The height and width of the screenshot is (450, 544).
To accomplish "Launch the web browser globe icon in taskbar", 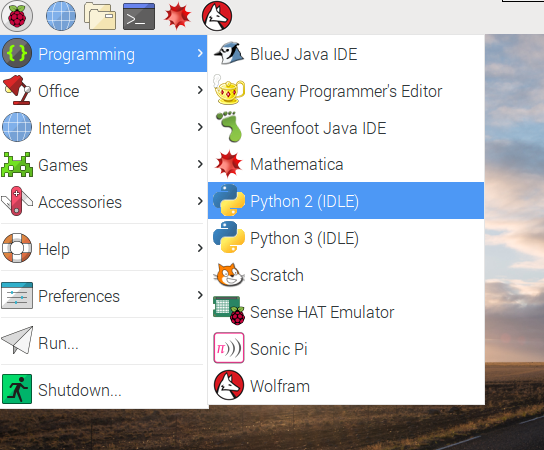I will coord(61,16).
